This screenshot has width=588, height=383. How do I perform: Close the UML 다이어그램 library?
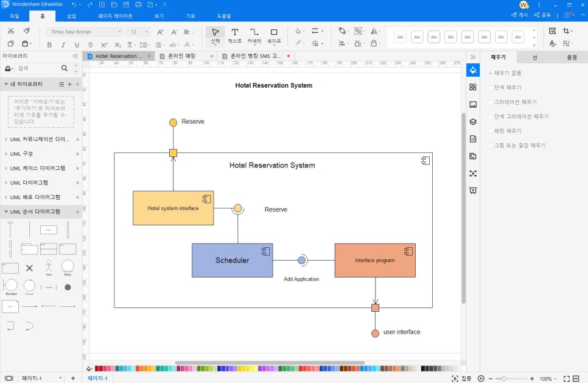(x=77, y=183)
